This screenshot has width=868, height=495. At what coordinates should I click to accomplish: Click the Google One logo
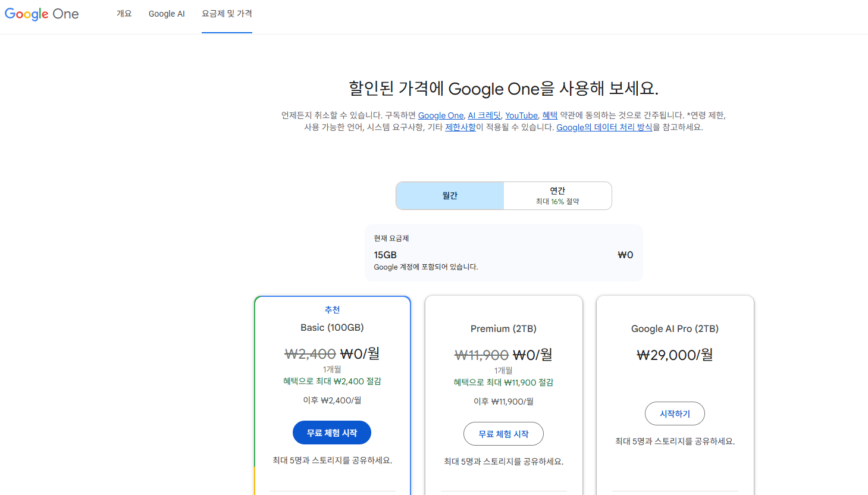(x=42, y=14)
